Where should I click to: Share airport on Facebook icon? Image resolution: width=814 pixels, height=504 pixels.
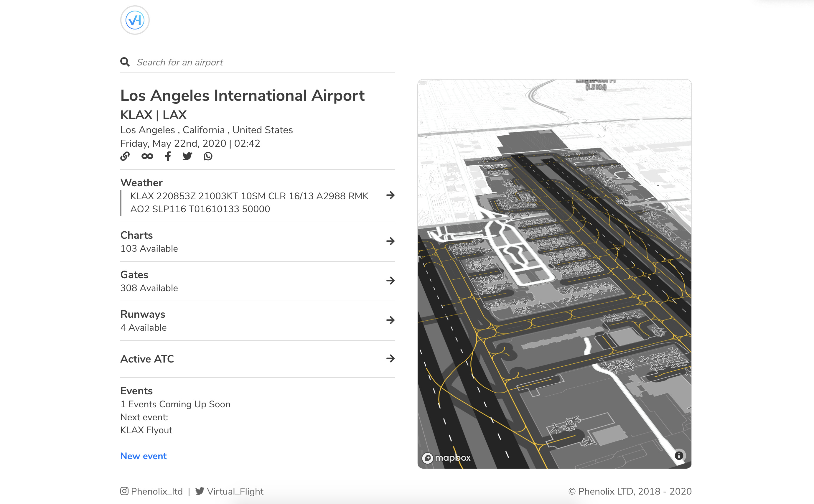[168, 156]
